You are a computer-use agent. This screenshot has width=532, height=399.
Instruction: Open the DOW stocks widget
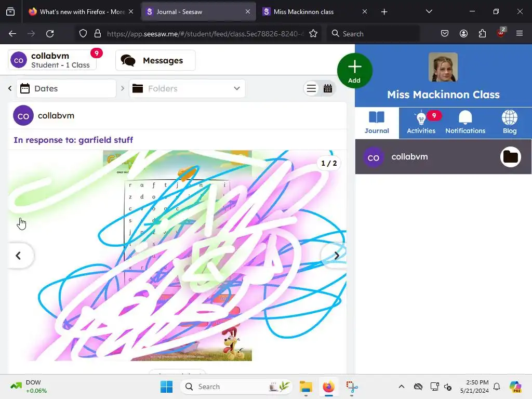pyautogui.click(x=29, y=387)
